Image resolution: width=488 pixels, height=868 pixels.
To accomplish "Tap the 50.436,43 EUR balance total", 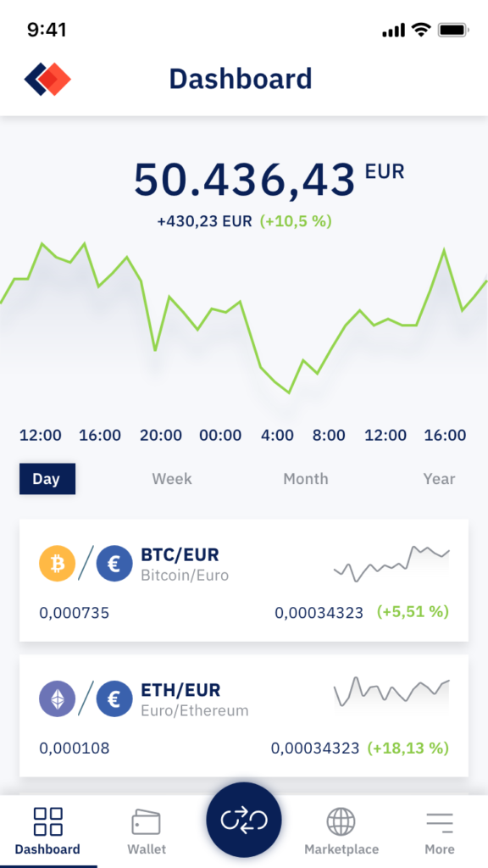I will coord(269,180).
